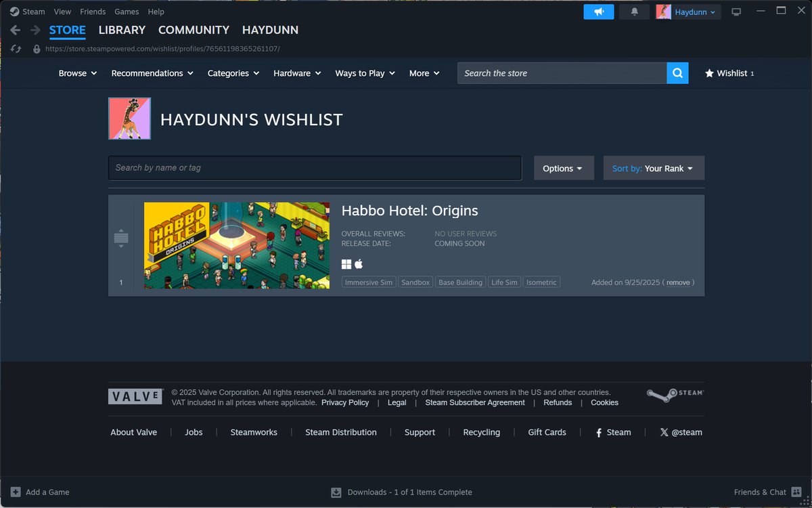Open the Steam menu
The image size is (812, 508).
[34, 12]
